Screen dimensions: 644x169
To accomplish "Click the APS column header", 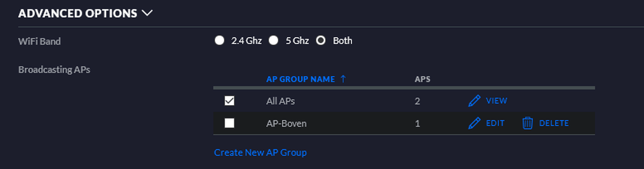I will (422, 79).
